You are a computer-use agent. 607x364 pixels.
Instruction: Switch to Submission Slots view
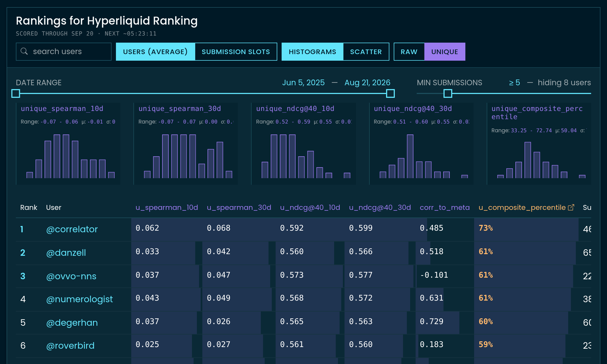pyautogui.click(x=236, y=52)
